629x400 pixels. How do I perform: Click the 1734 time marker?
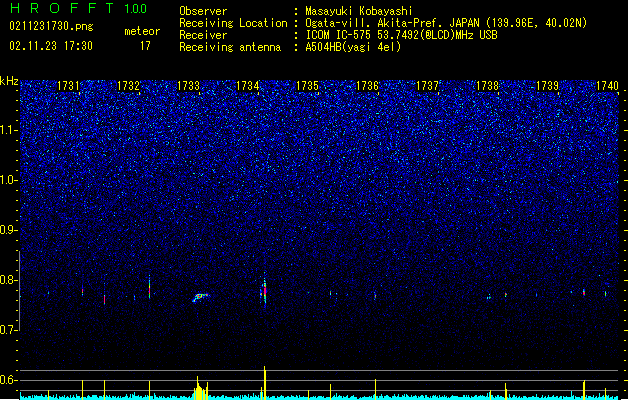point(248,86)
